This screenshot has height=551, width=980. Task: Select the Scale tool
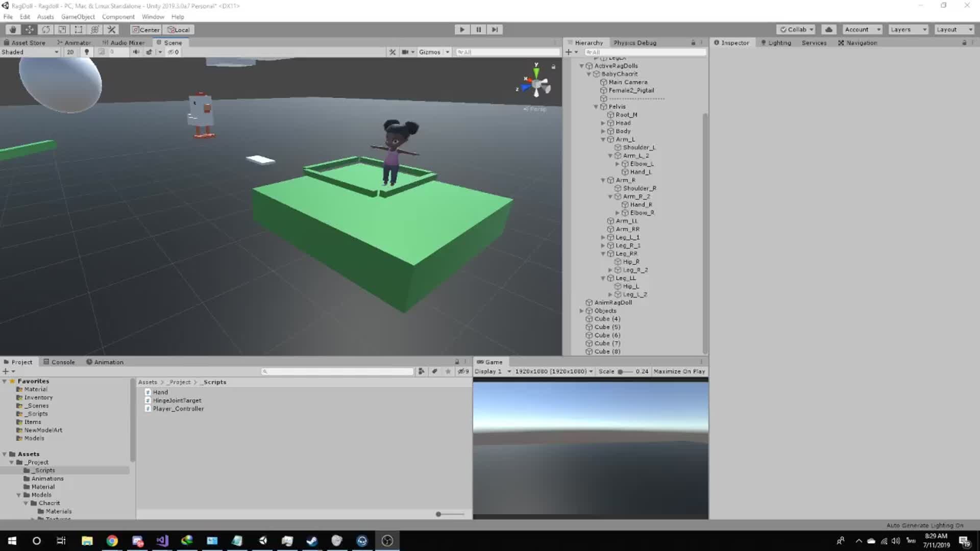coord(62,30)
